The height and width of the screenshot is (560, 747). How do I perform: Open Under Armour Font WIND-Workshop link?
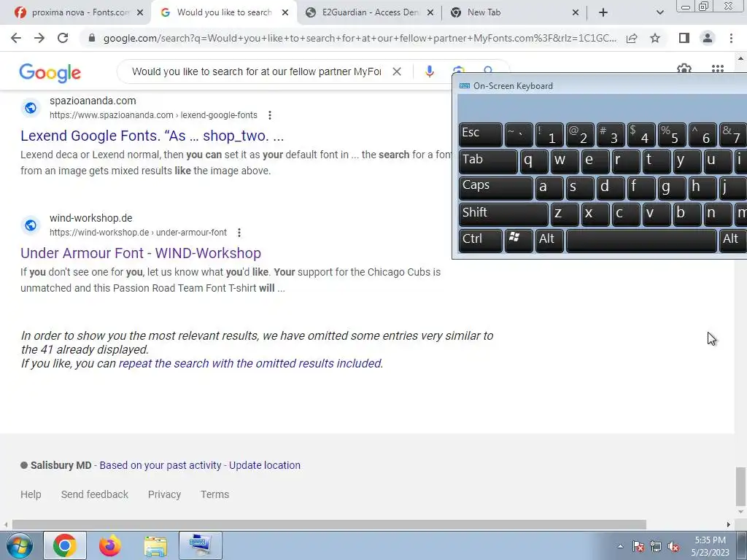(x=141, y=253)
